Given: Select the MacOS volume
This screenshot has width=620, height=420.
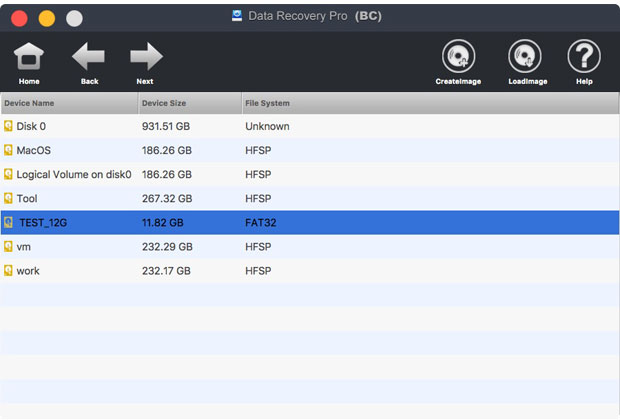Looking at the screenshot, I should tap(34, 150).
